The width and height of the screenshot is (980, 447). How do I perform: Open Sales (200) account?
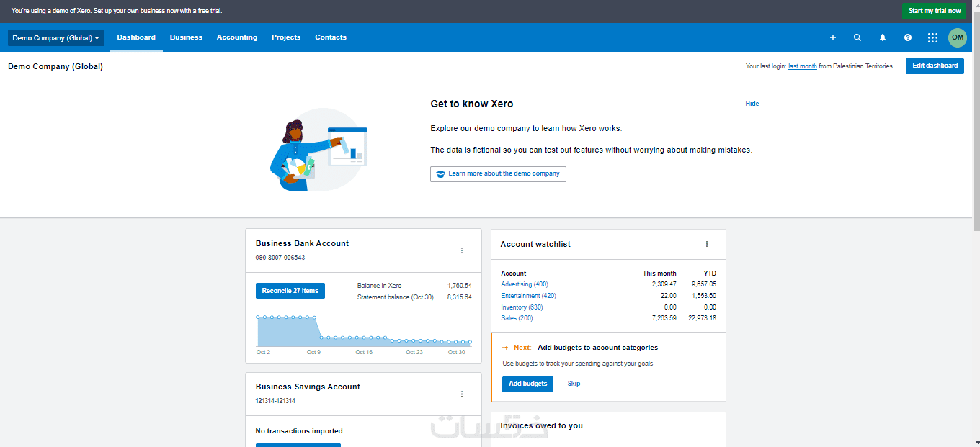517,318
